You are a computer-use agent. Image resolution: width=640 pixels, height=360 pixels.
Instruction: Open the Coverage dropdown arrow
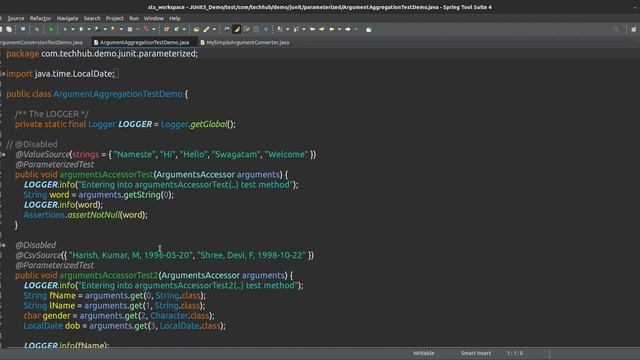(105, 29)
